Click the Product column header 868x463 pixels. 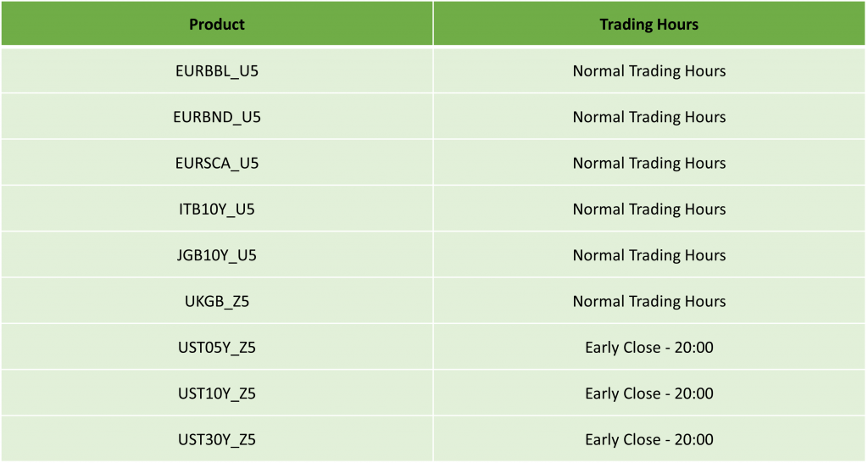[x=217, y=23]
